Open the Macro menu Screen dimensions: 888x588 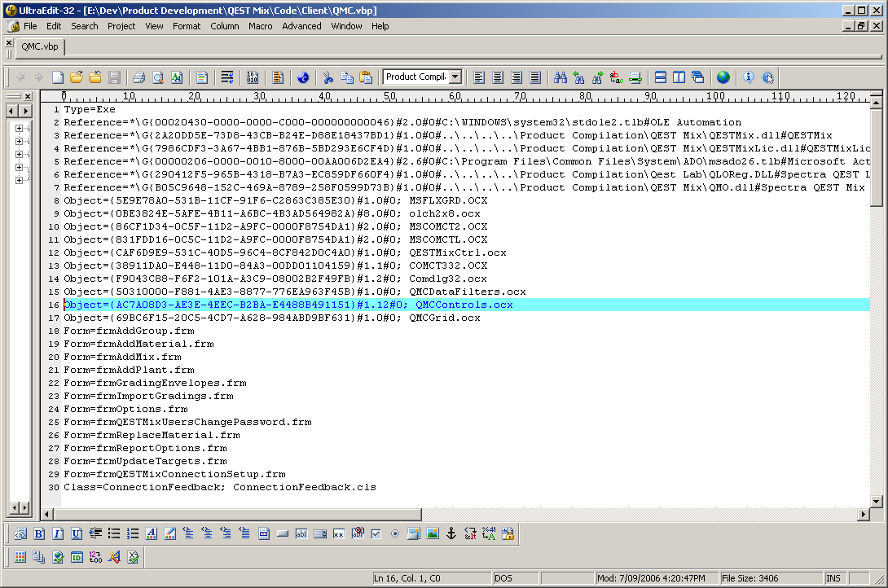tap(261, 26)
